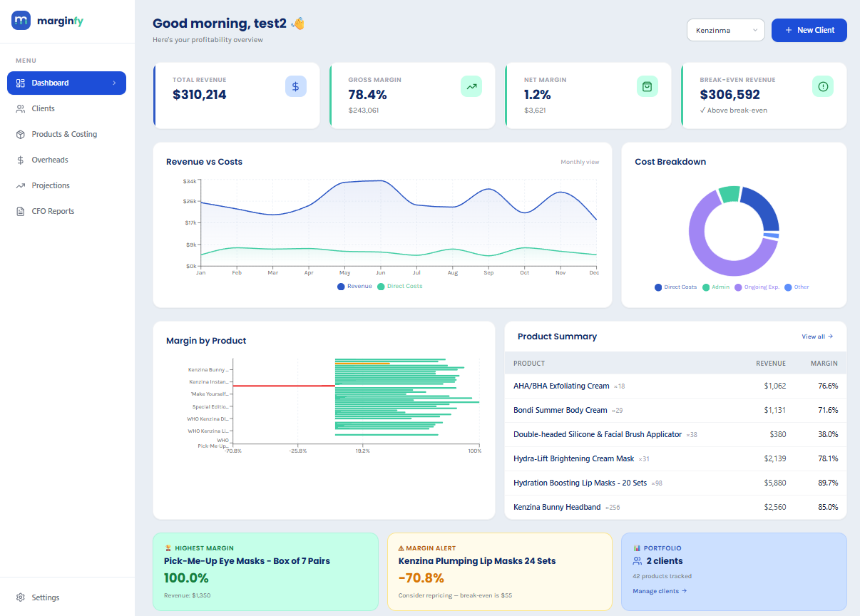Viewport: 860px width, 616px height.
Task: Click the $5,880 revenue cell
Action: (x=775, y=483)
